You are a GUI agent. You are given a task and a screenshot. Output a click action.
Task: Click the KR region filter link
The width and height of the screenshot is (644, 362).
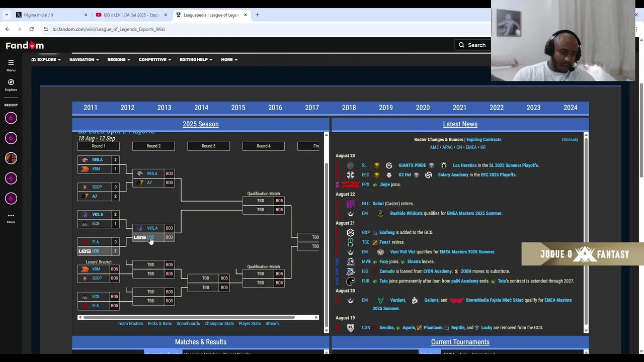tap(482, 147)
